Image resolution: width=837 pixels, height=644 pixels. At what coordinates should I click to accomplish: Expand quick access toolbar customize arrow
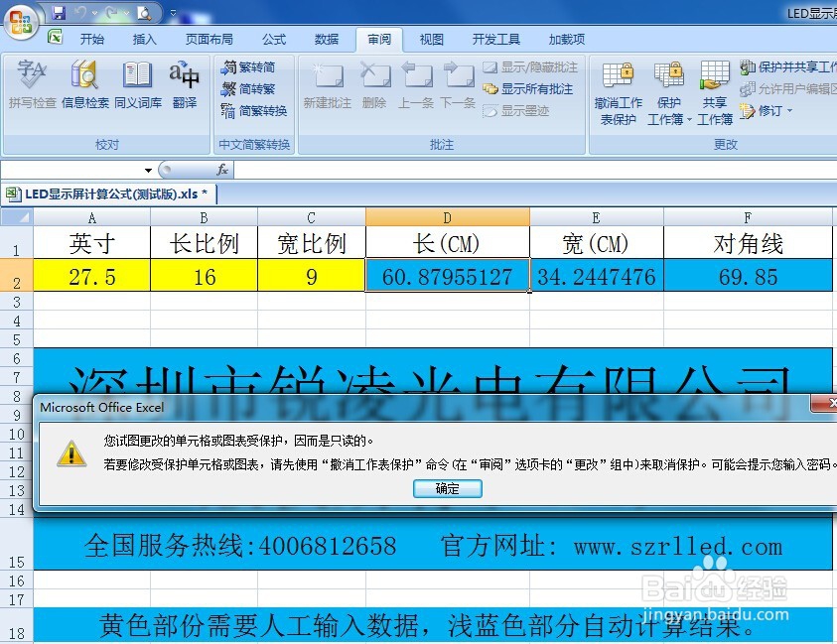click(x=173, y=13)
